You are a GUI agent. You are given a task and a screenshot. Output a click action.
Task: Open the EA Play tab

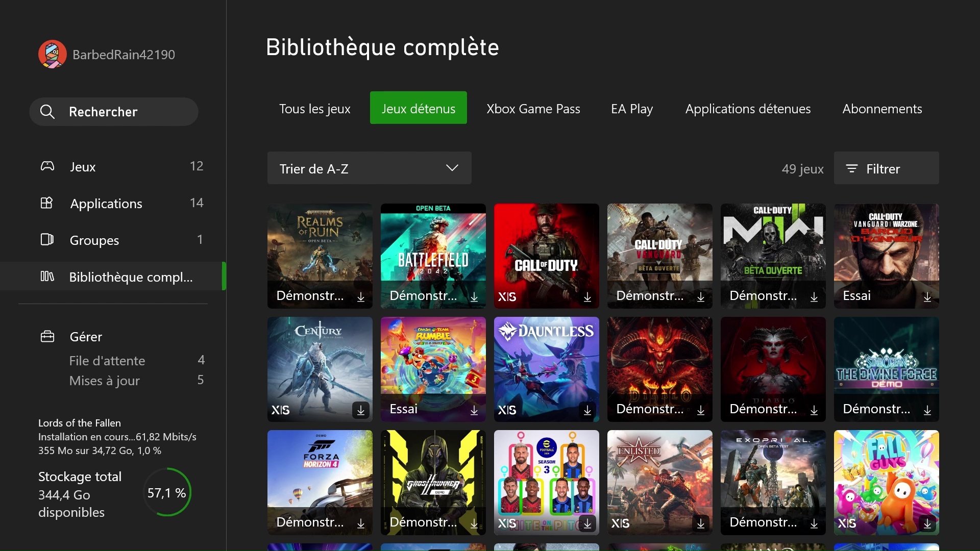(x=631, y=108)
